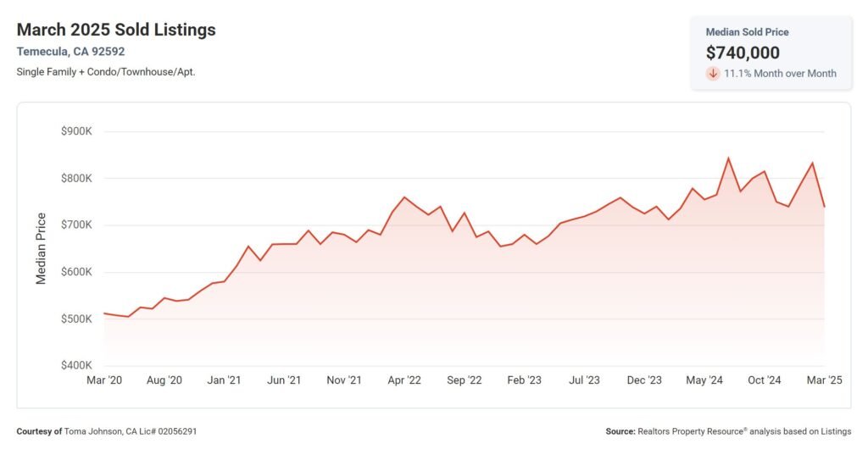Select the May '24 x-axis label
The image size is (868, 455).
click(x=704, y=380)
